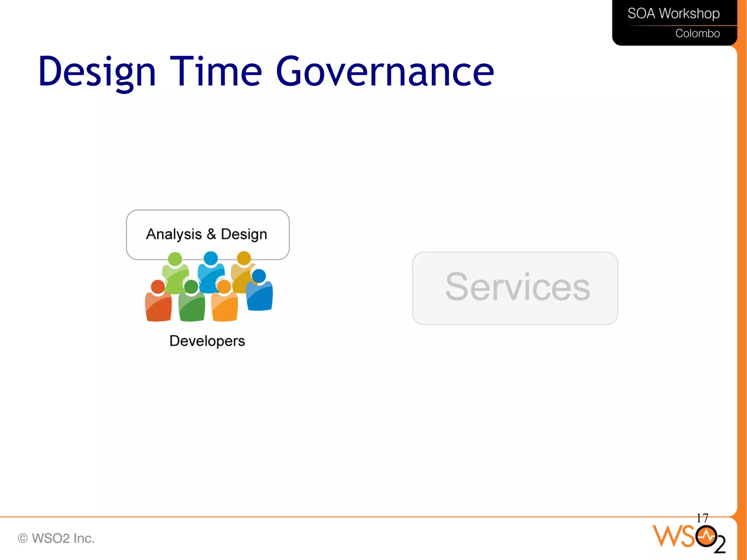This screenshot has height=560, width=747.
Task: Click the Developers label
Action: point(207,341)
